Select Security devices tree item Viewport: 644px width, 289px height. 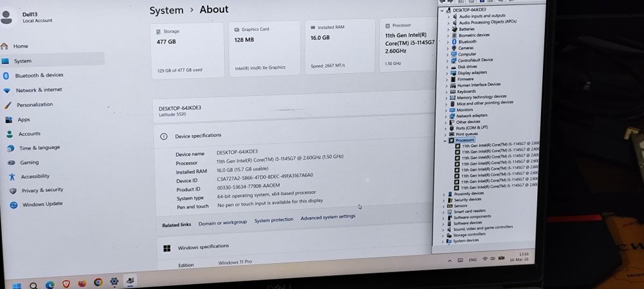[x=468, y=200]
